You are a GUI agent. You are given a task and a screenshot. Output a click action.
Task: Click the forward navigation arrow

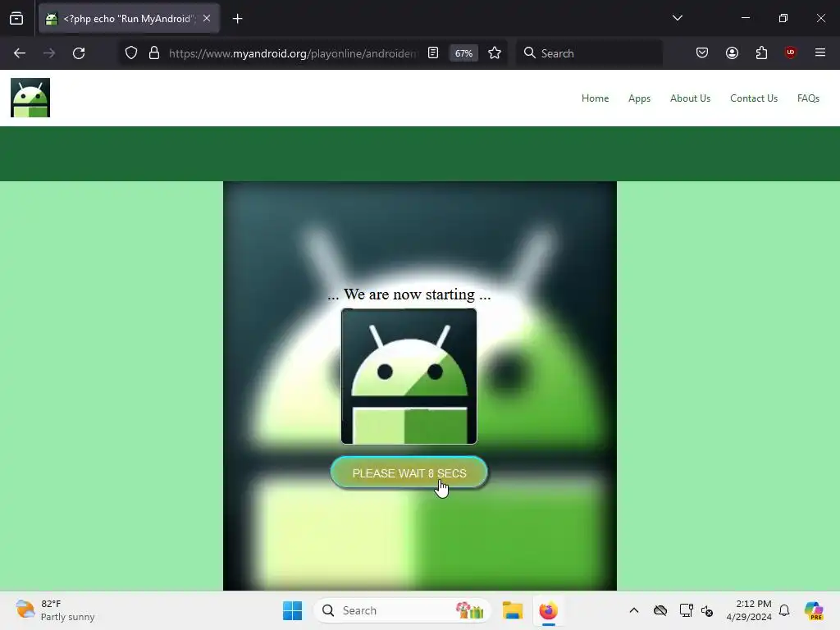(x=49, y=53)
